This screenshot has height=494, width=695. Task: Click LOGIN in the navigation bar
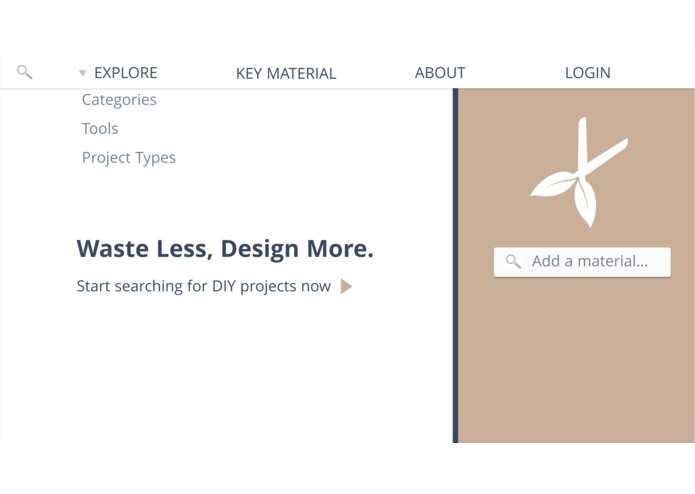(x=588, y=73)
